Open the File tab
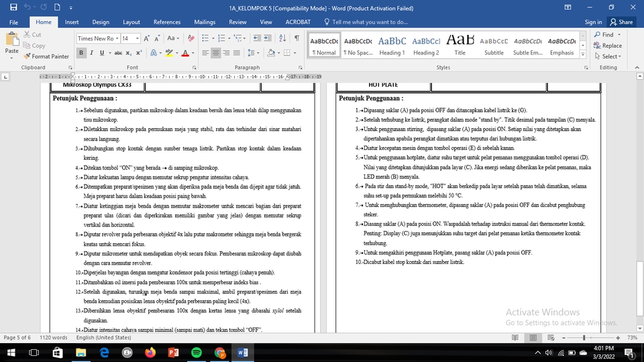The height and width of the screenshot is (362, 644). coord(13,22)
